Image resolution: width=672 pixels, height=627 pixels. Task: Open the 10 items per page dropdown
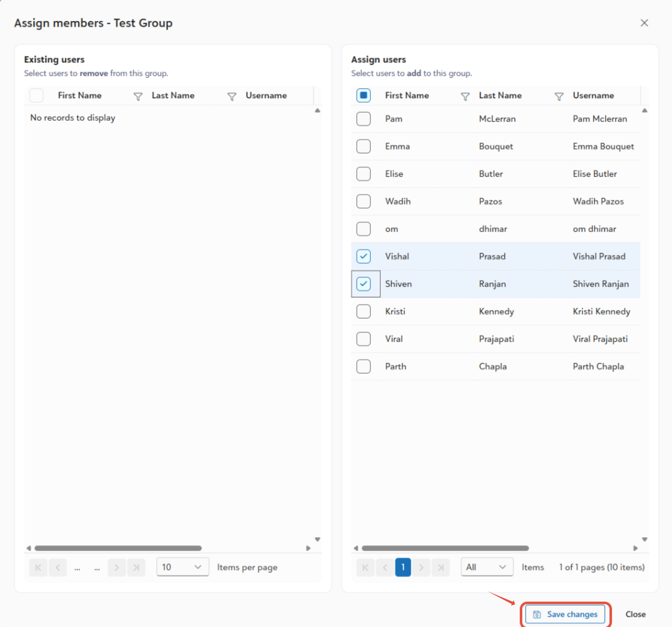point(182,567)
